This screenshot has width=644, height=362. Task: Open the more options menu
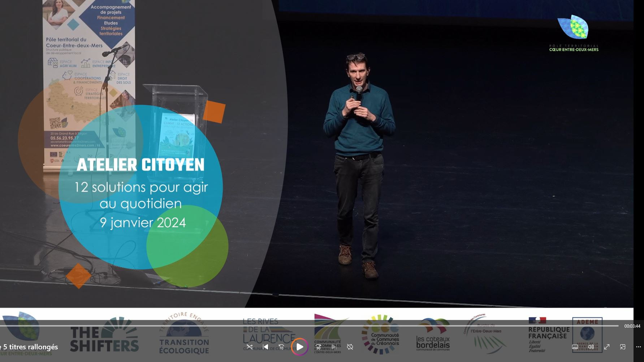click(x=638, y=347)
